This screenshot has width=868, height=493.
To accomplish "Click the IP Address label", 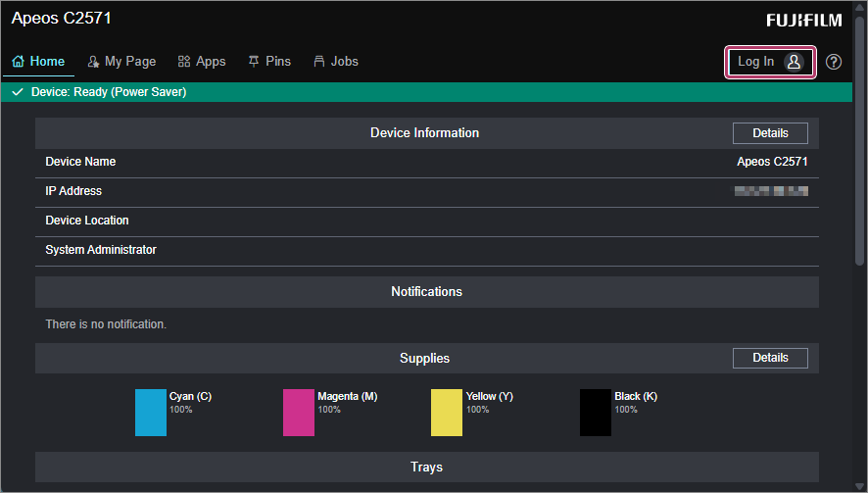I will (x=73, y=191).
